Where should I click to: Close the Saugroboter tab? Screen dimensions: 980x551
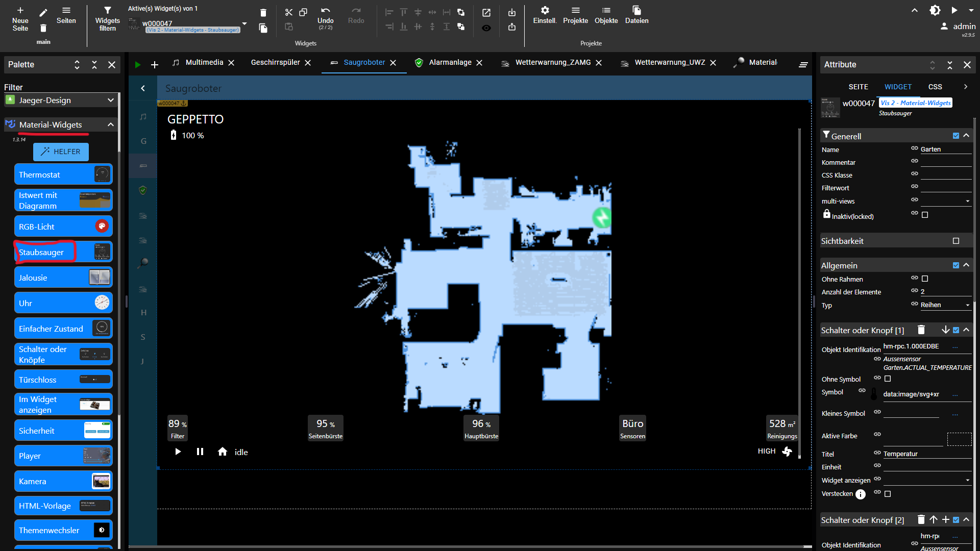point(393,63)
